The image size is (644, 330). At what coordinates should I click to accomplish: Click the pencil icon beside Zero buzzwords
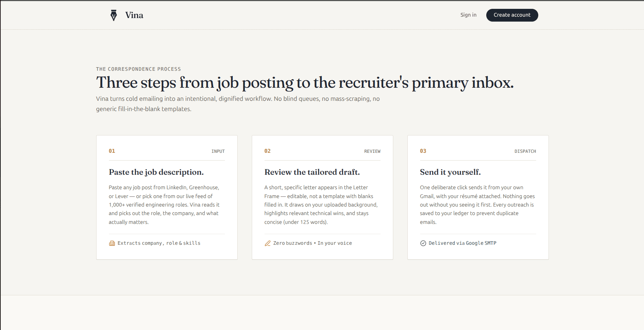(x=267, y=243)
